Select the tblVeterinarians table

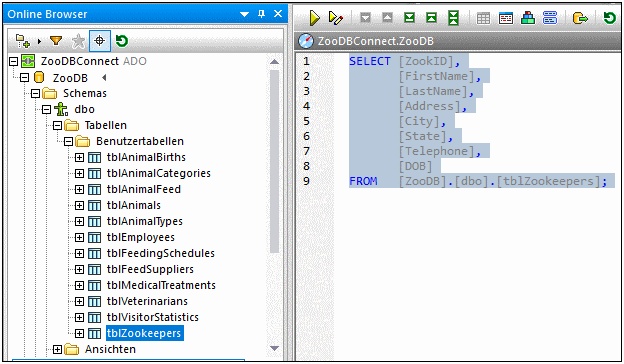(x=147, y=301)
